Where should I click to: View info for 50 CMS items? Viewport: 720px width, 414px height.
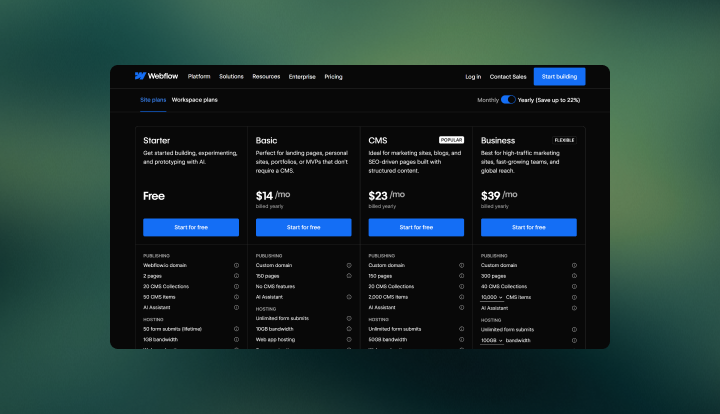[236, 297]
